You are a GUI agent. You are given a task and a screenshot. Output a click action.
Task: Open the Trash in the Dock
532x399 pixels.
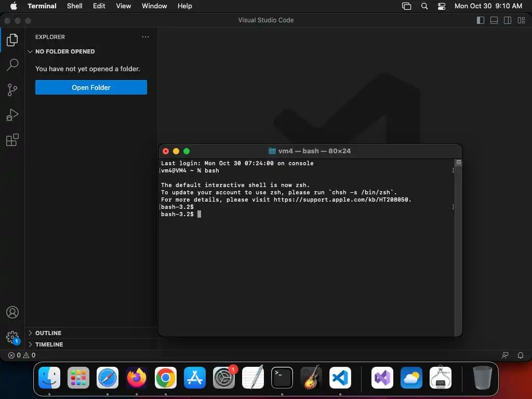(482, 378)
